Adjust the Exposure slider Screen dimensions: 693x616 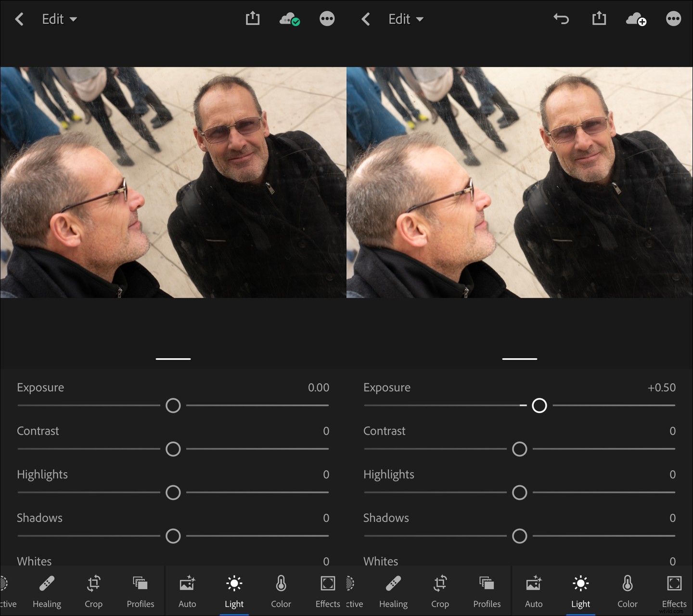click(x=173, y=406)
